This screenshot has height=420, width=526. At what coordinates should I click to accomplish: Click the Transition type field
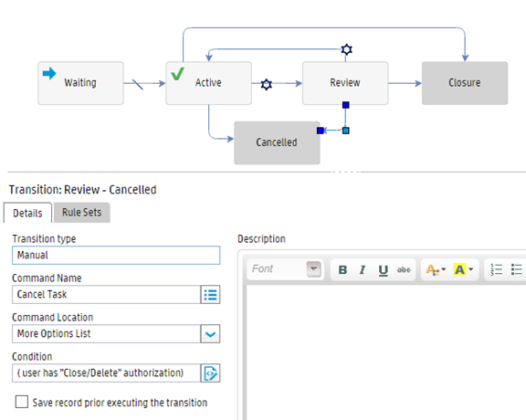[116, 256]
